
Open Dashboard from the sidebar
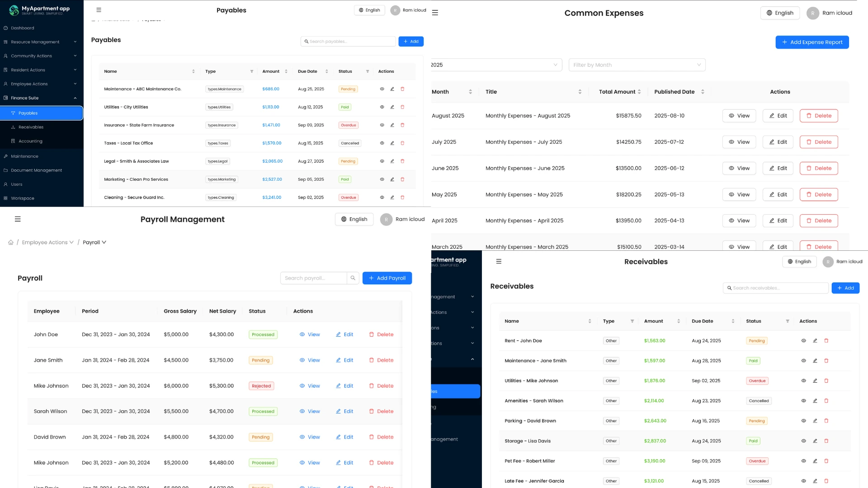(x=42, y=28)
